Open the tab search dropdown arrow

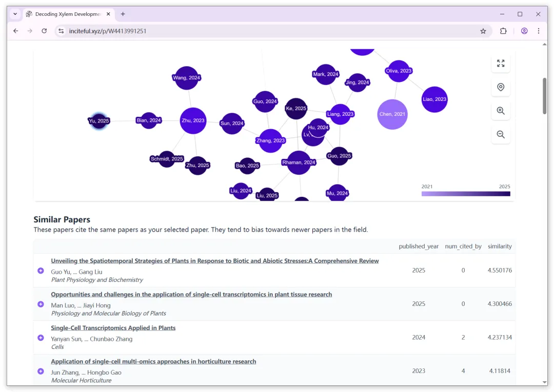point(15,14)
